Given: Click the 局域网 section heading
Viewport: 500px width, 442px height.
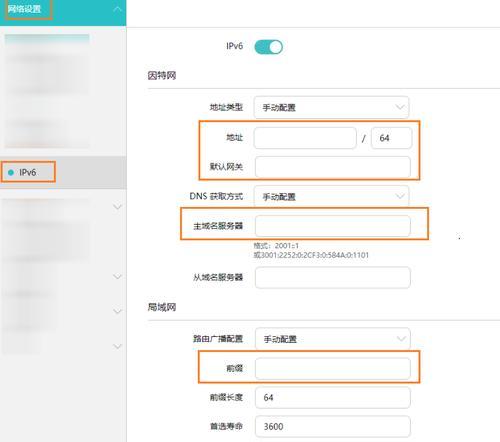Looking at the screenshot, I should 162,307.
